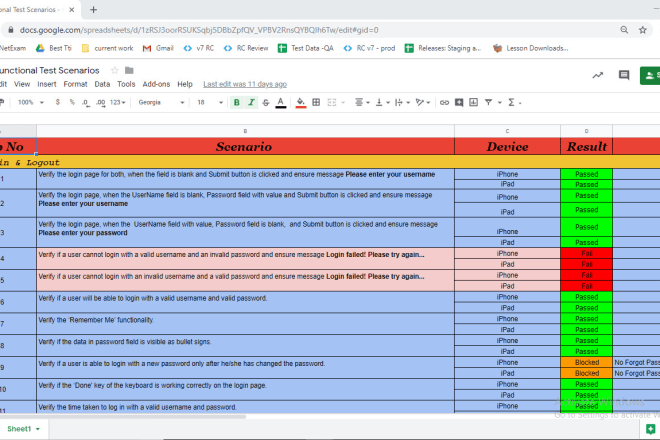Open Data menu
The width and height of the screenshot is (660, 440).
pos(102,84)
